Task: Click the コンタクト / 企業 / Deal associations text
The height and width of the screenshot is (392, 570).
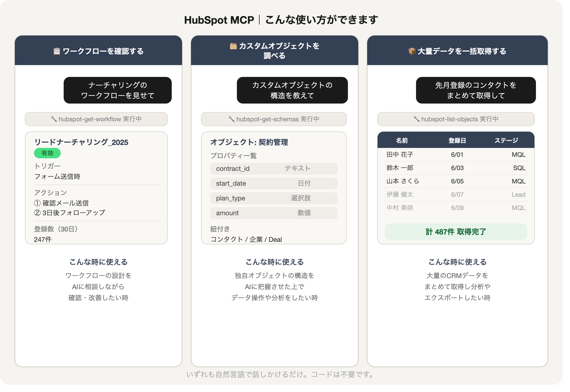Action: pyautogui.click(x=246, y=239)
